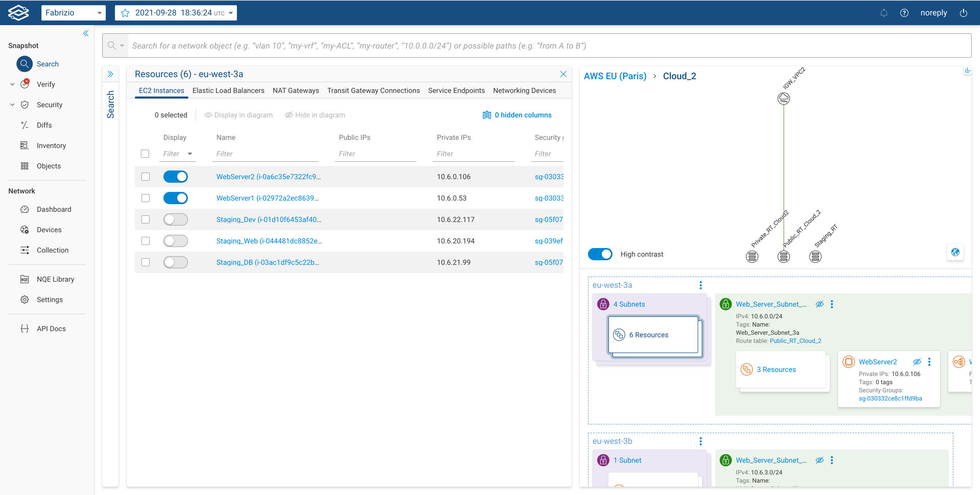Click the globe icon in diagram
Image resolution: width=980 pixels, height=495 pixels.
[955, 252]
